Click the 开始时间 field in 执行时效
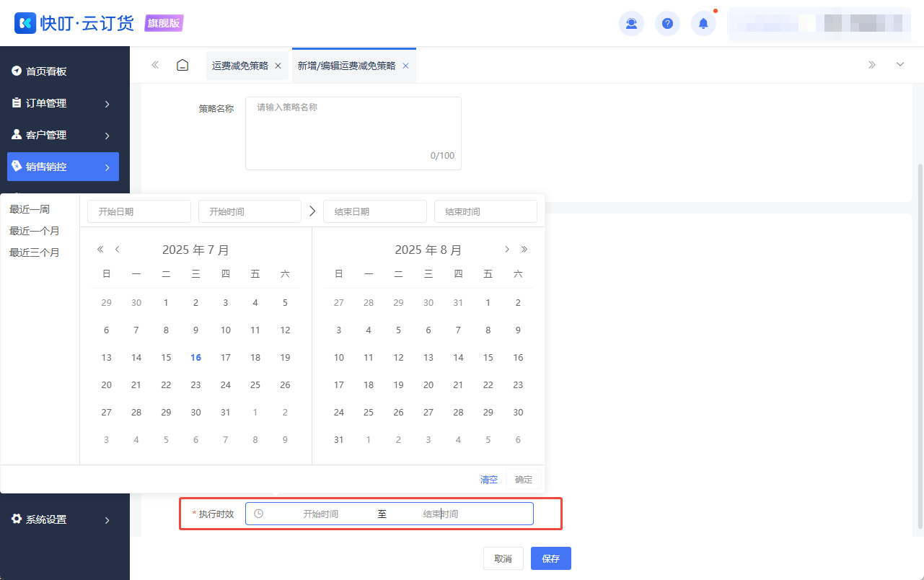Viewport: 924px width, 580px height. (x=320, y=514)
